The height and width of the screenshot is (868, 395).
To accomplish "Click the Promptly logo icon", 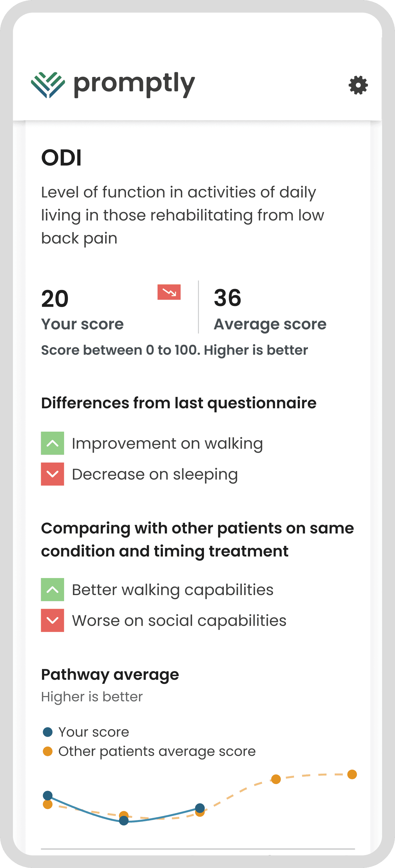I will [x=47, y=85].
